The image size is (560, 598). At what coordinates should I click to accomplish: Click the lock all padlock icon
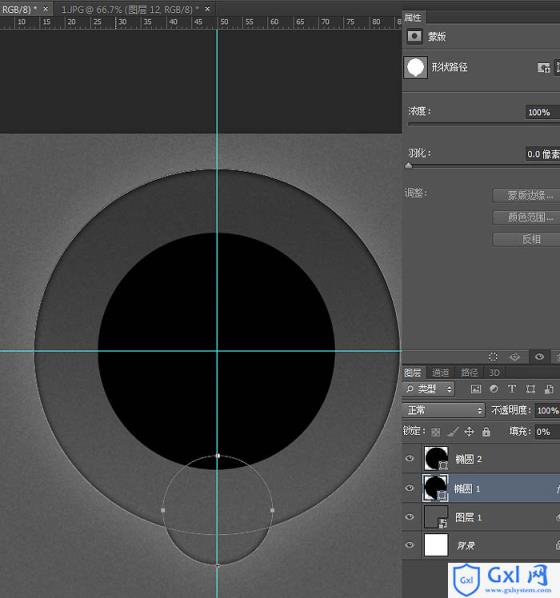[486, 432]
